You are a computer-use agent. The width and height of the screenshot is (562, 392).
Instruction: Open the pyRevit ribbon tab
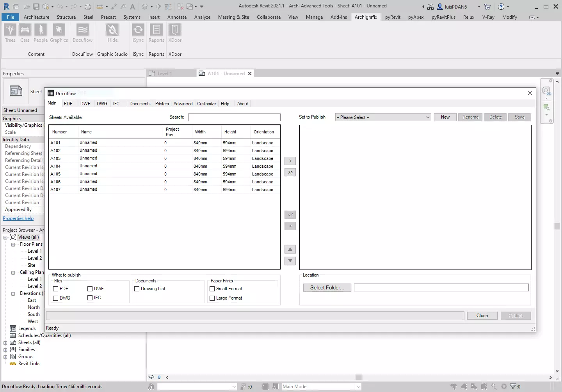pos(392,17)
